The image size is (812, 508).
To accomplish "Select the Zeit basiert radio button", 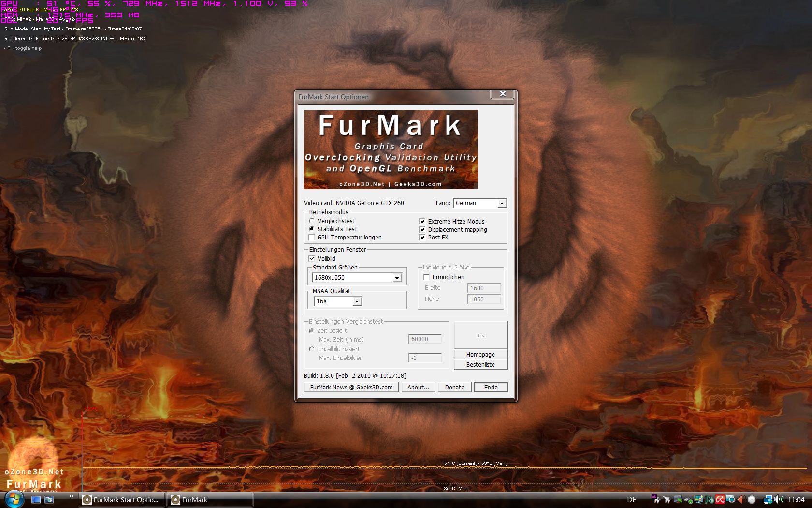I will coord(312,331).
